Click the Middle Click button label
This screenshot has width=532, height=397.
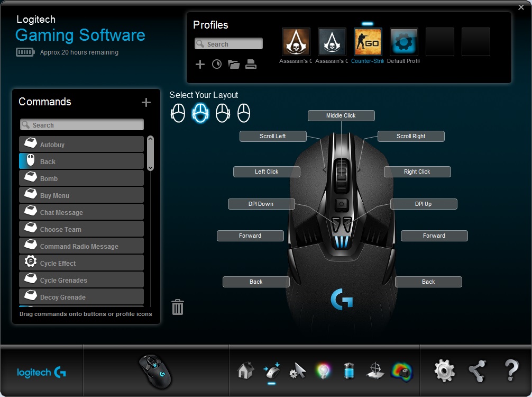coord(341,115)
